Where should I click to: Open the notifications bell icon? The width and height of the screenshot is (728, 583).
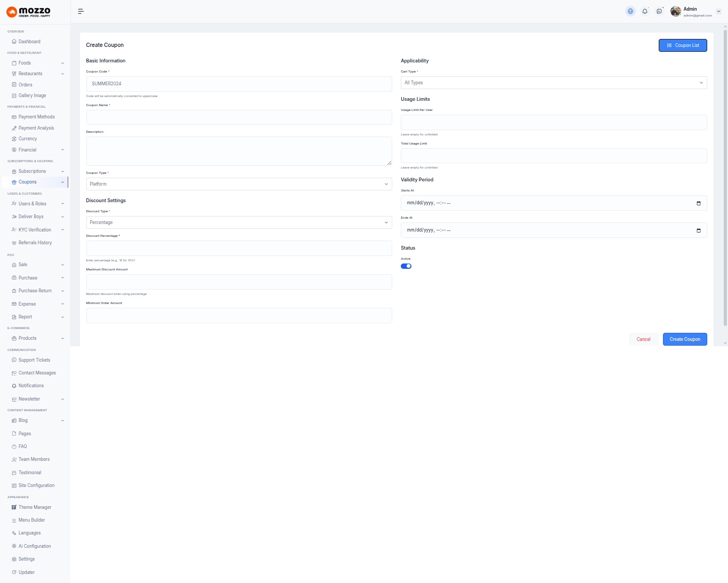tap(645, 11)
